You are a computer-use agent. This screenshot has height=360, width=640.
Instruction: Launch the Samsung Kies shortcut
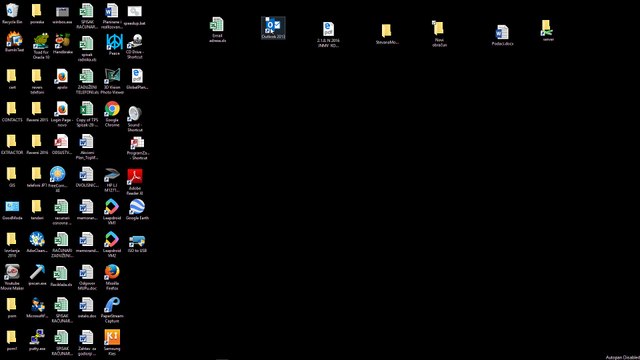112,342
